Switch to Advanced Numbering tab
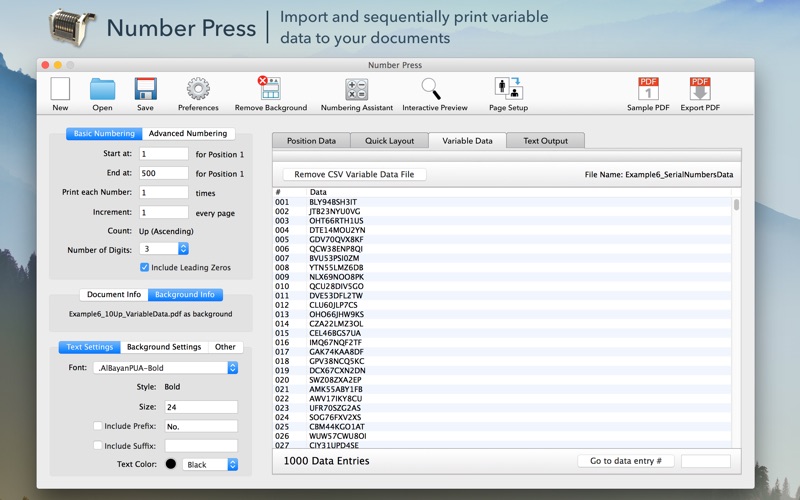 click(x=188, y=133)
